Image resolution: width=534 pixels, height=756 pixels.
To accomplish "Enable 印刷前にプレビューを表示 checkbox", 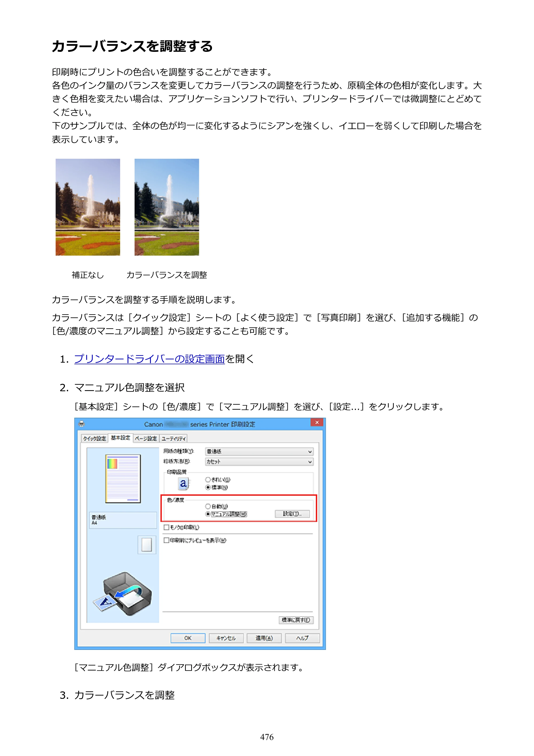I will (167, 540).
